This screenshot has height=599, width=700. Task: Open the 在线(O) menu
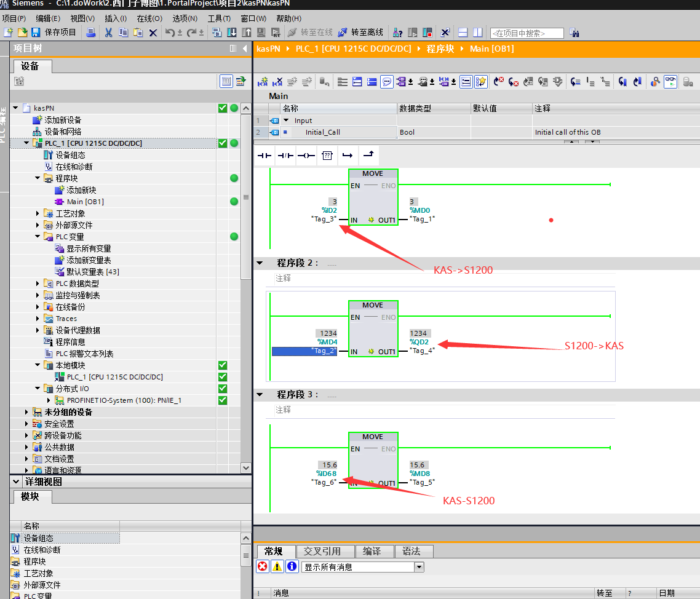click(149, 18)
